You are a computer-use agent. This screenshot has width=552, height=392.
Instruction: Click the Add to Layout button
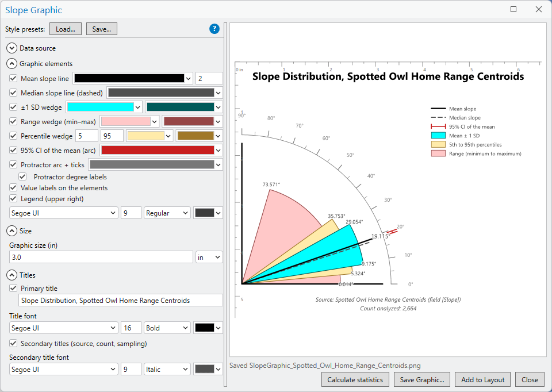click(x=482, y=380)
